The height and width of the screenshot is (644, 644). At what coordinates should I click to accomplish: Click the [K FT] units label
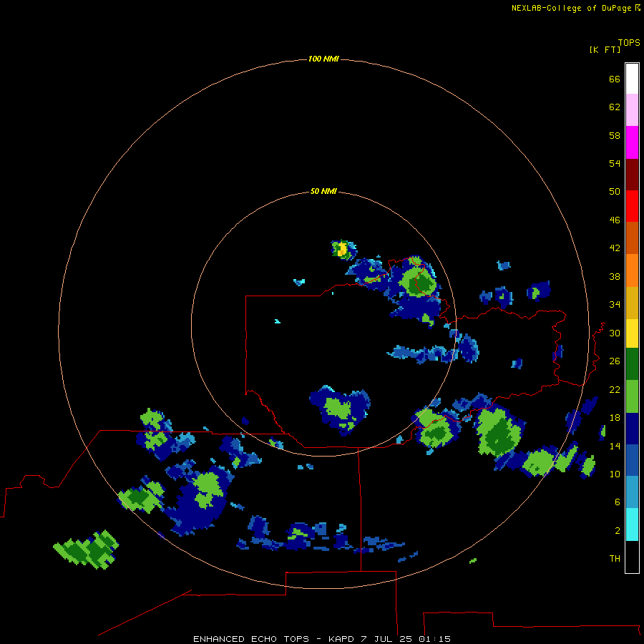tap(605, 49)
